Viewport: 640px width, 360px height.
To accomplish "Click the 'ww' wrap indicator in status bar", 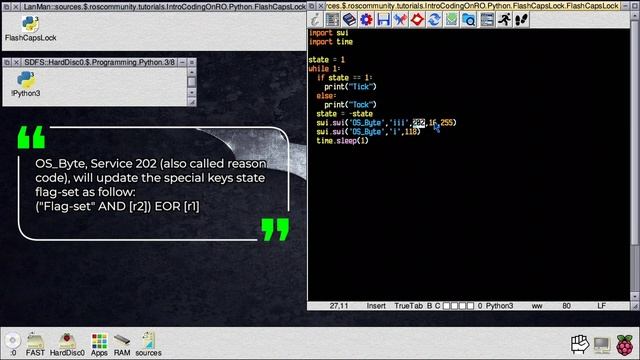I will click(537, 306).
